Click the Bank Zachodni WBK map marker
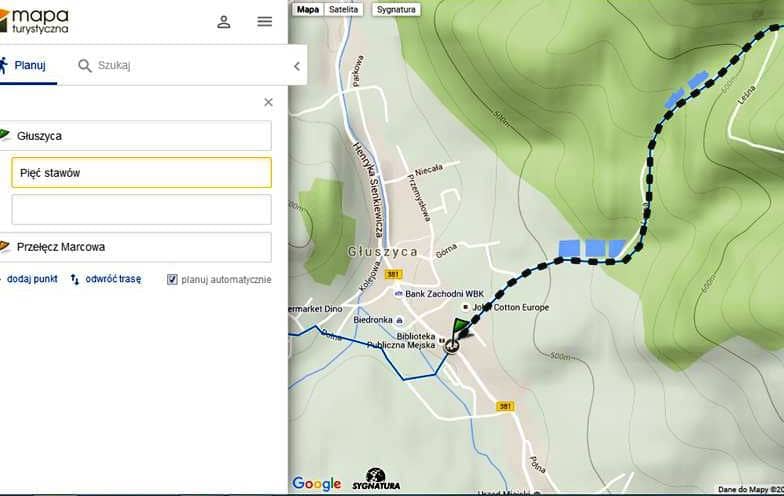 coord(398,294)
